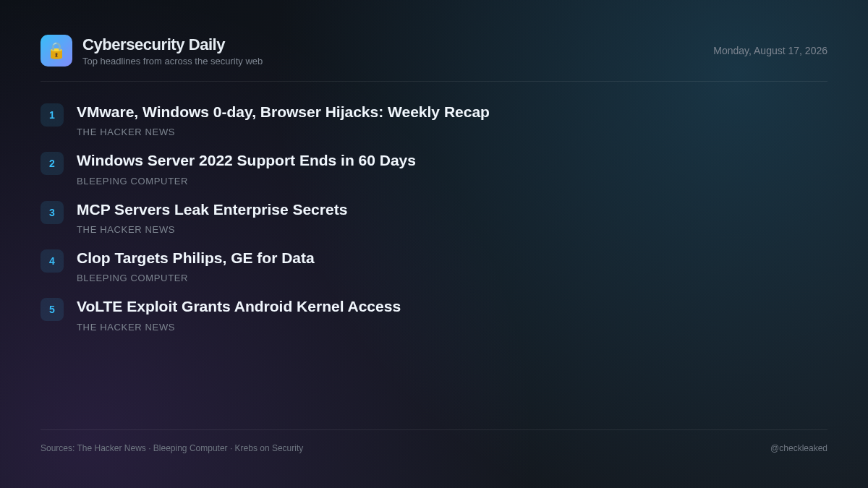The image size is (868, 488).
Task: Click the Sources footer line
Action: point(171,448)
